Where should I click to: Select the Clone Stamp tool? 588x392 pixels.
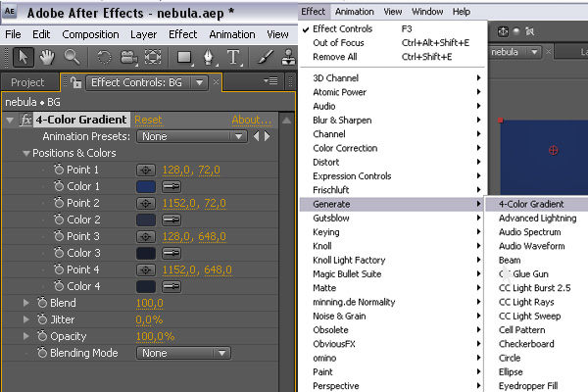click(289, 58)
